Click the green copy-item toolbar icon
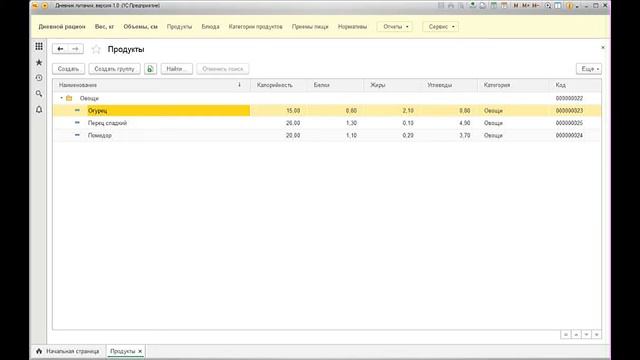 pos(150,69)
